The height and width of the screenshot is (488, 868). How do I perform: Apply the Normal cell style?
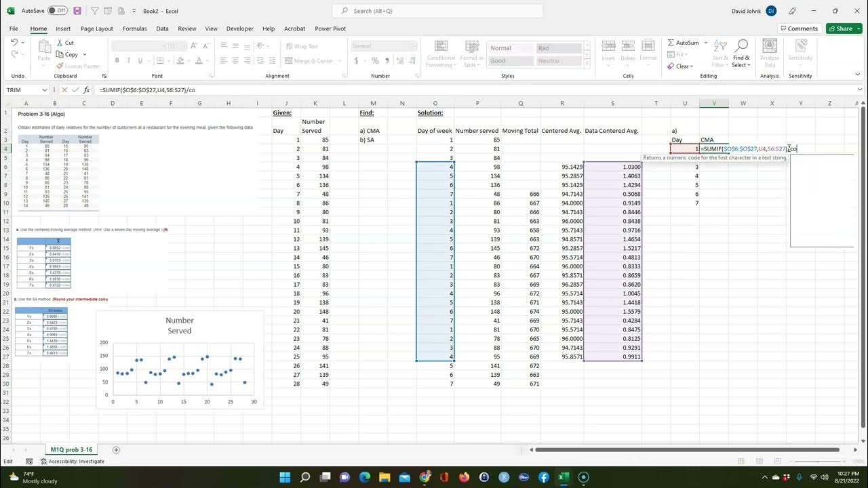tap(511, 48)
